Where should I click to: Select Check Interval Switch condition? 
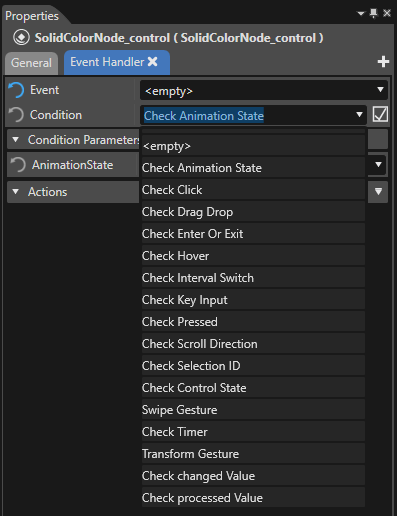(253, 278)
